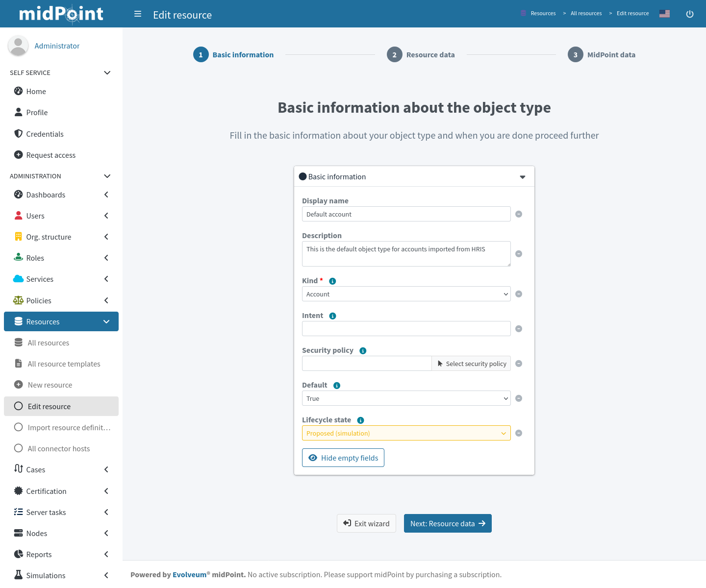The width and height of the screenshot is (706, 588).
Task: Toggle sidebar with the hamburger menu icon
Action: tap(138, 14)
